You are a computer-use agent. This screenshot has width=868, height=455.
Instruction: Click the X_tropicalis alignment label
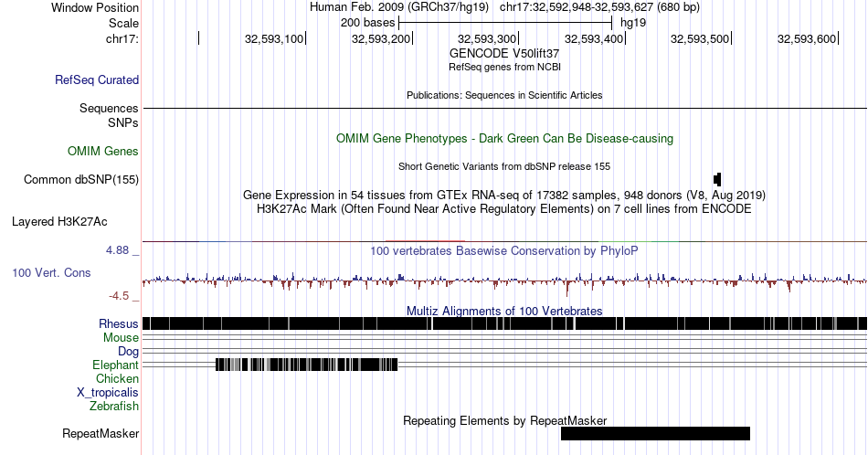point(108,393)
